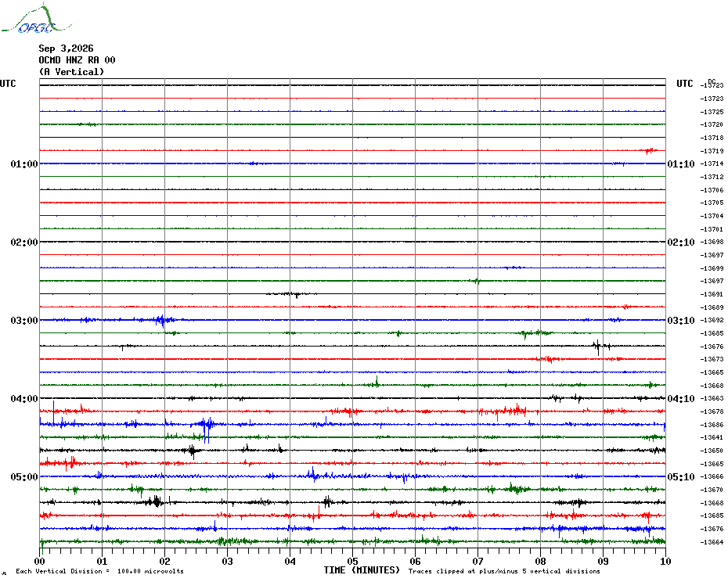Viewport: 728px width, 582px height.
Task: Click the black spike near minute 09 on the 03:10 trace
Action: pyautogui.click(x=597, y=347)
